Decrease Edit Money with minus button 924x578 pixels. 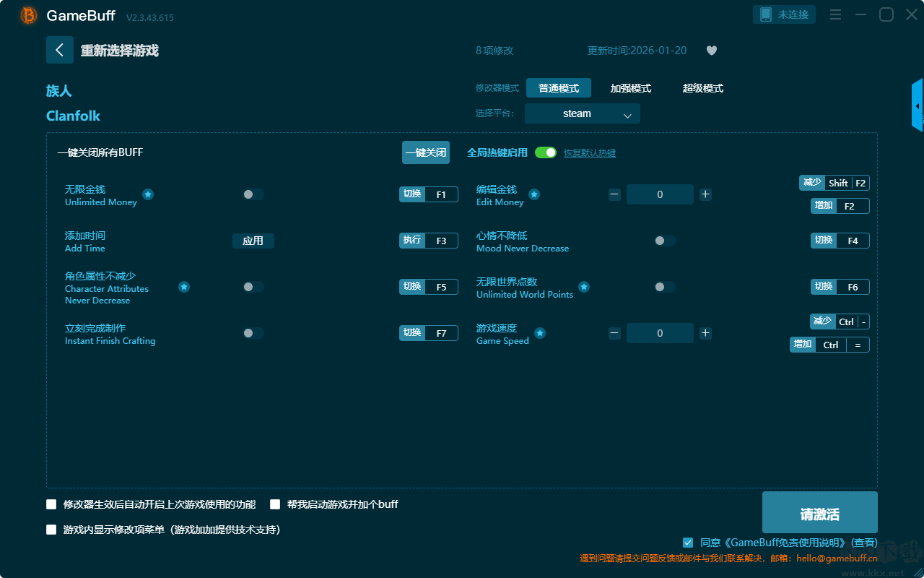pos(614,194)
